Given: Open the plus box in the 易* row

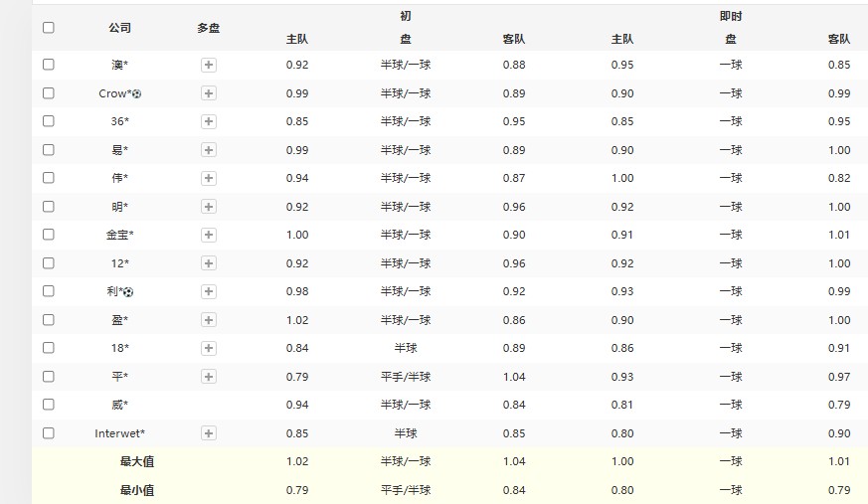Looking at the screenshot, I should point(209,150).
